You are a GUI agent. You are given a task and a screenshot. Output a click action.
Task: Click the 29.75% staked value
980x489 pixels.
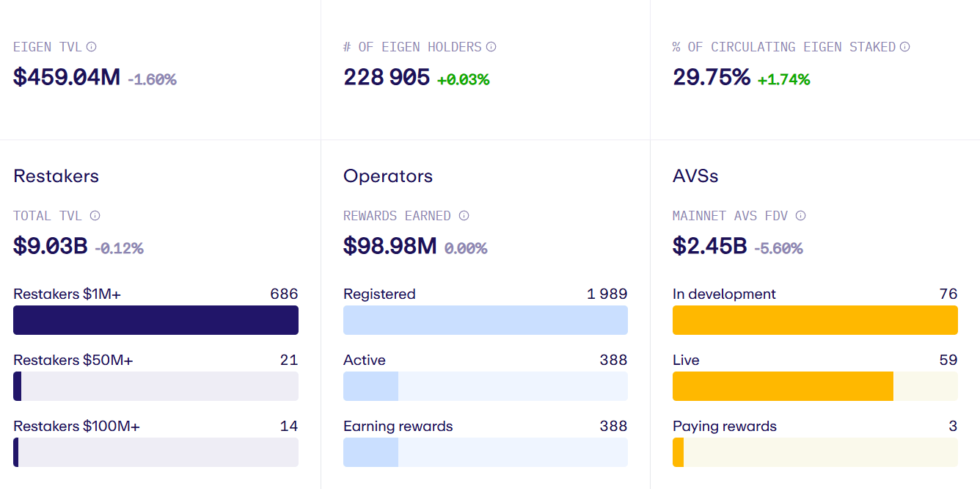pyautogui.click(x=712, y=77)
